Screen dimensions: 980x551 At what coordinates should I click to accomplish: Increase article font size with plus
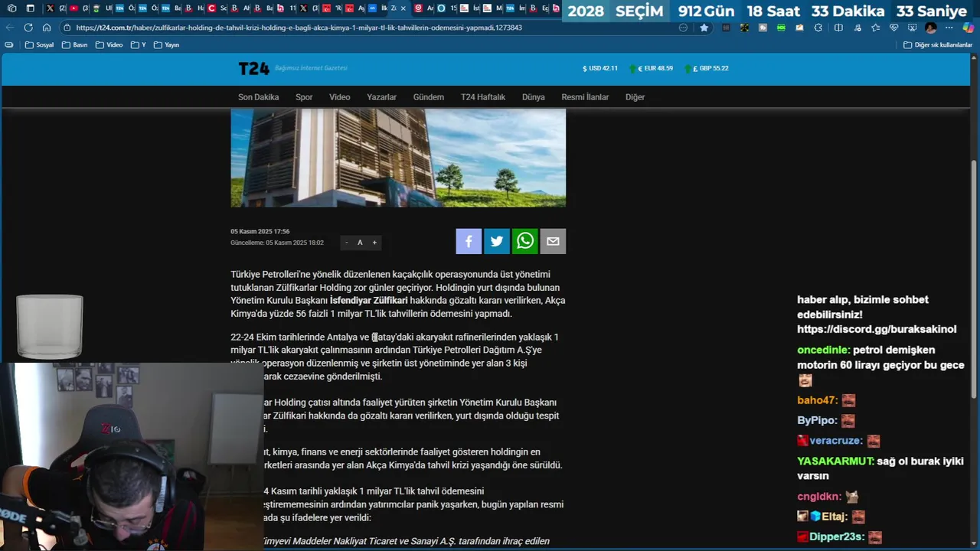(374, 243)
